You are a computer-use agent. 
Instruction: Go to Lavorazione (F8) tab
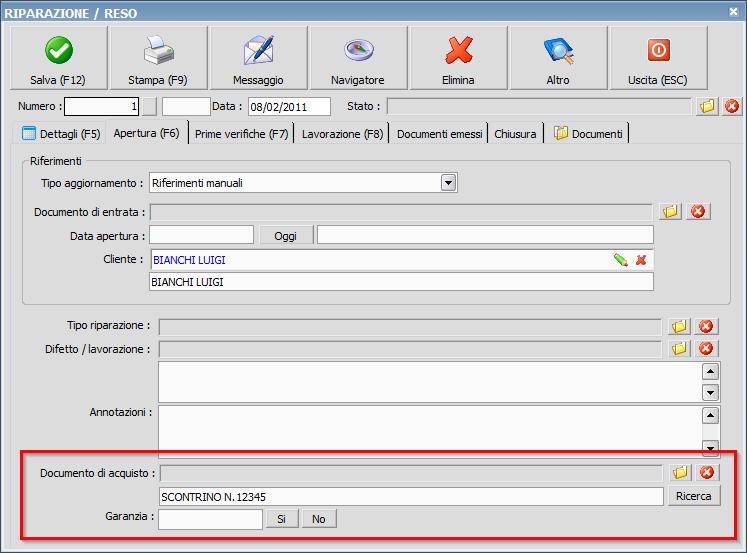(x=342, y=134)
